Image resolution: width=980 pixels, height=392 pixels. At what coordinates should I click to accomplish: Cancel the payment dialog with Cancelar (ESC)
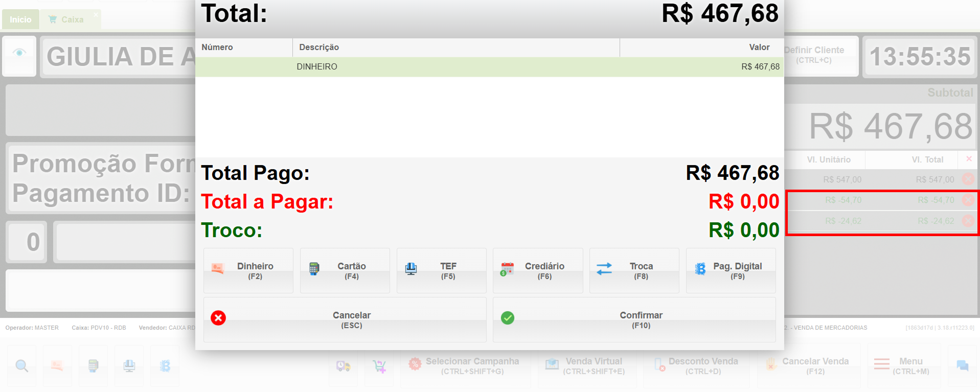345,320
